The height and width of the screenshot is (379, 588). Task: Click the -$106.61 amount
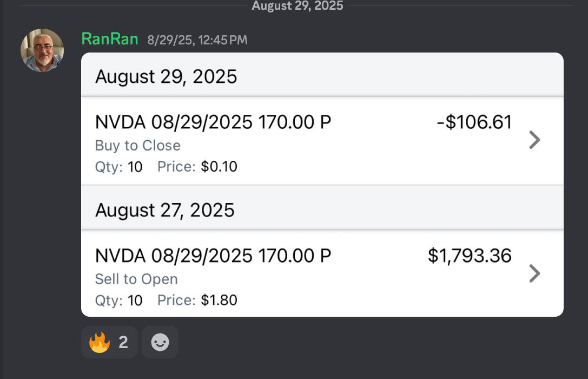474,122
